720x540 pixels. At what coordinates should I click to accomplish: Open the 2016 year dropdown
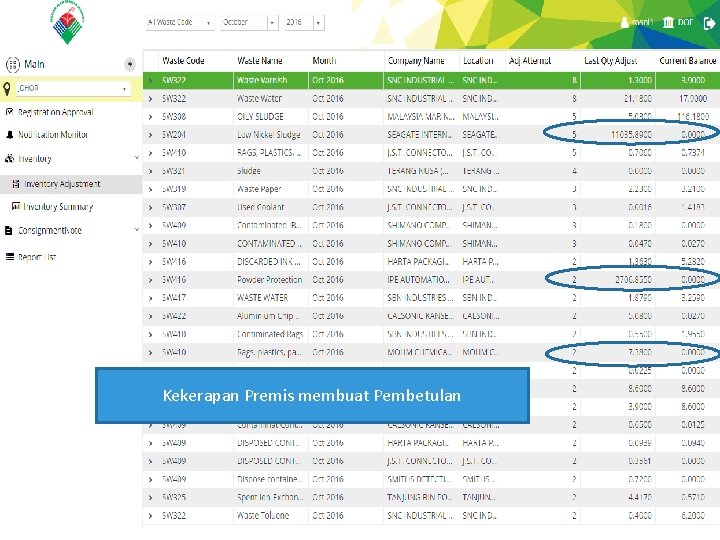point(305,22)
